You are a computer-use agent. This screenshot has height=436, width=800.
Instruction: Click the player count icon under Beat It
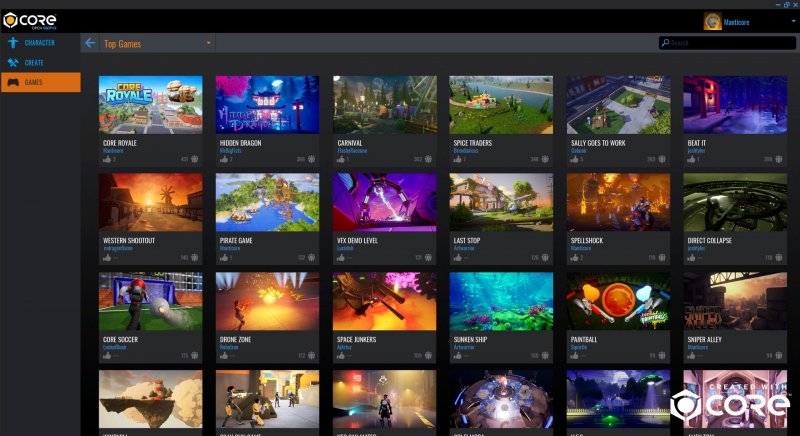point(778,159)
